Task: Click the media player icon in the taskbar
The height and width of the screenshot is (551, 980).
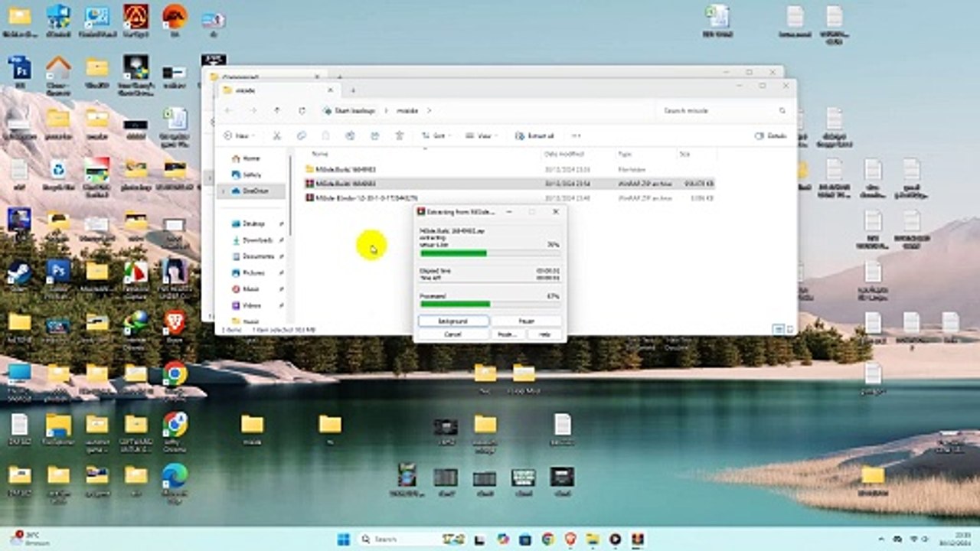Action: (x=615, y=539)
